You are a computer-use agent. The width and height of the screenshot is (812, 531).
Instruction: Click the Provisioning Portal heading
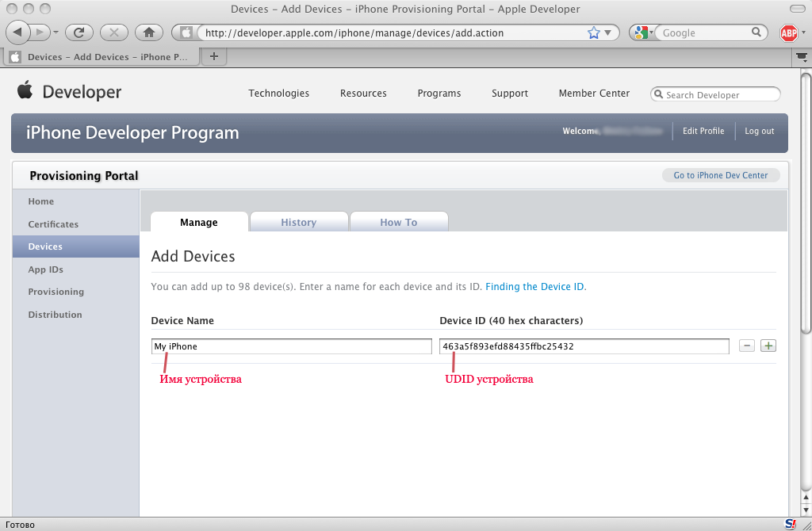click(x=84, y=176)
